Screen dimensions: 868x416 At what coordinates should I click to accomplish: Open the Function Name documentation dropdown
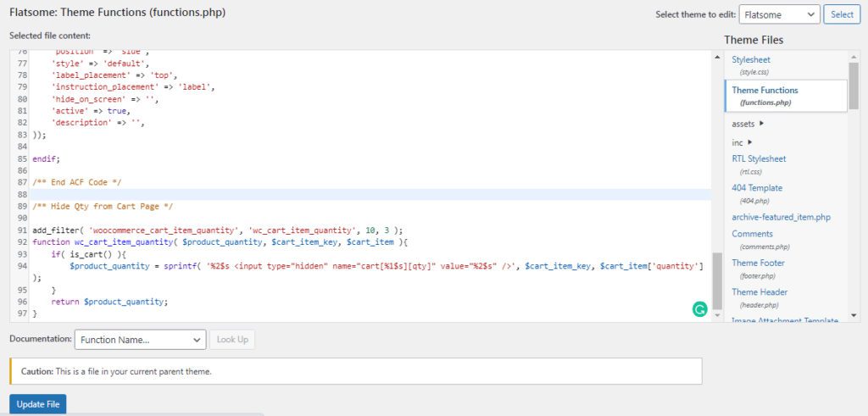click(140, 339)
